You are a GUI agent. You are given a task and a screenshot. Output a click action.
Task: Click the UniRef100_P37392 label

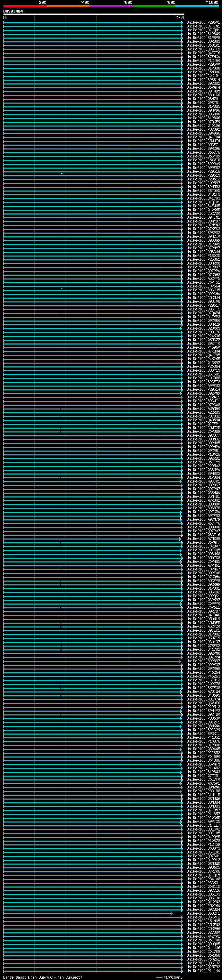pyautogui.click(x=203, y=129)
